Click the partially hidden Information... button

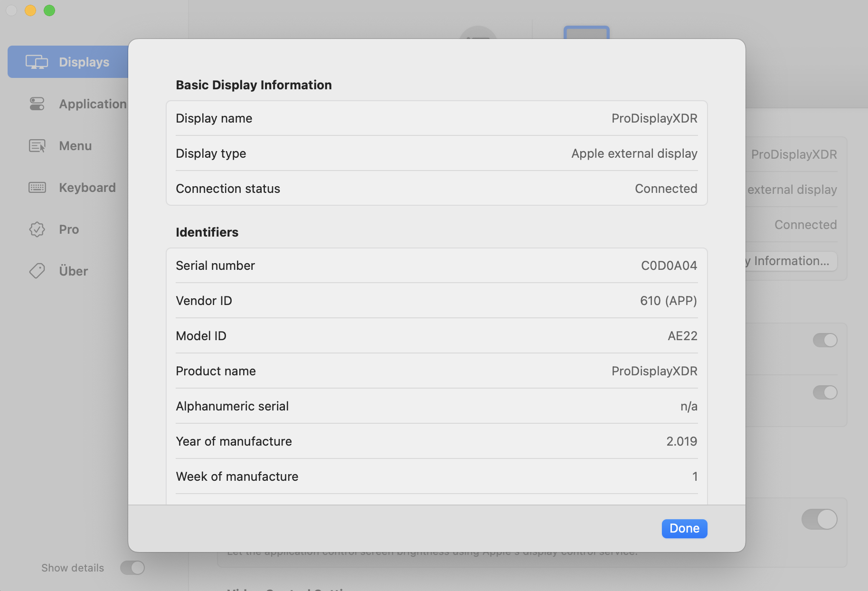tap(791, 261)
